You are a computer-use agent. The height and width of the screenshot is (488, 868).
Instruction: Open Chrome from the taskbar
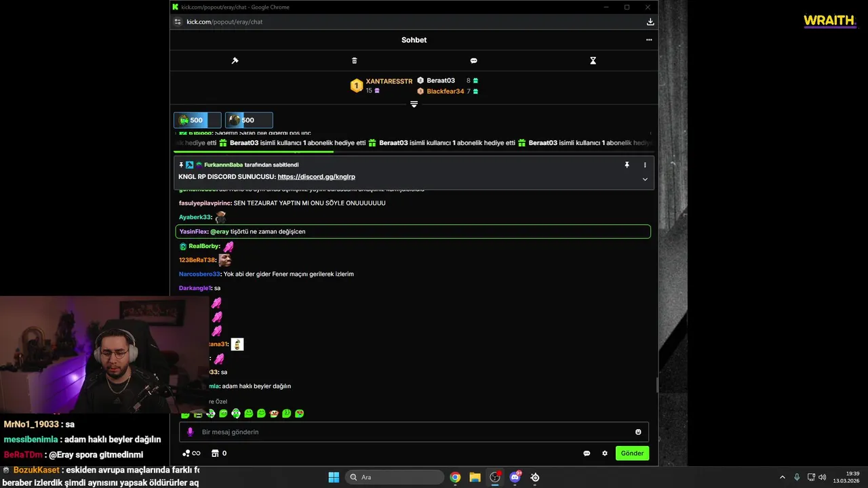coord(455,477)
